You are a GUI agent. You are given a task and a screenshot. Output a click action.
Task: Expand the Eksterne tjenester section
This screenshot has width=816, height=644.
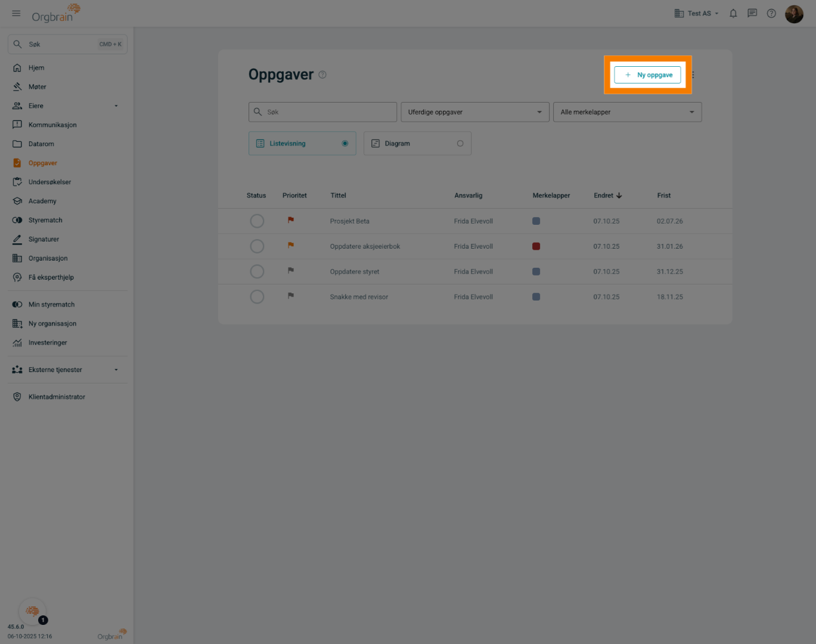click(x=67, y=370)
